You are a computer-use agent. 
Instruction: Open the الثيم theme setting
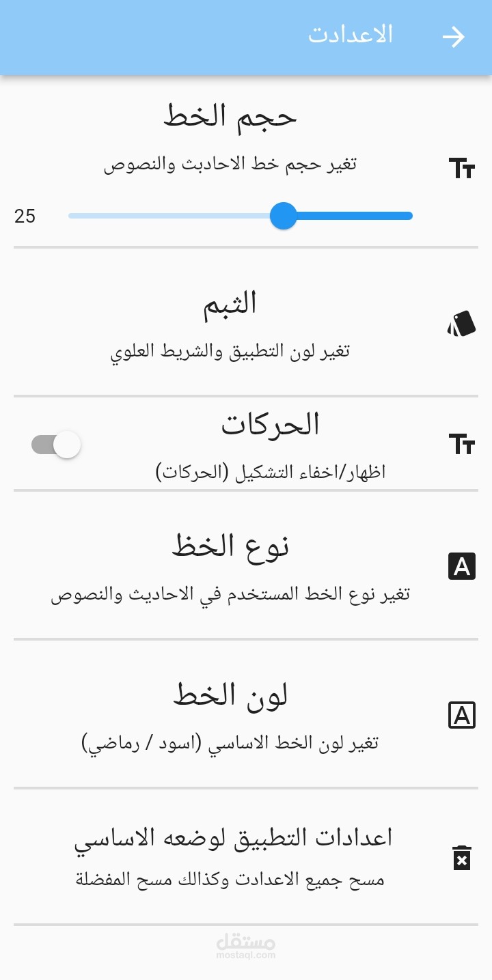pos(246,322)
